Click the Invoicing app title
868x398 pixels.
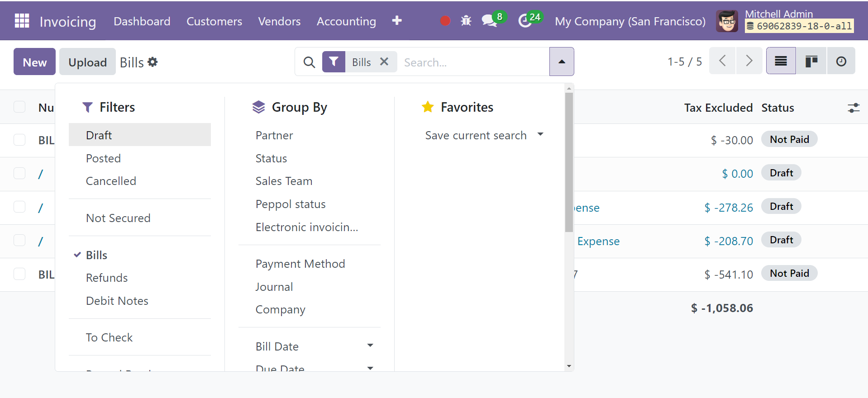(x=68, y=21)
